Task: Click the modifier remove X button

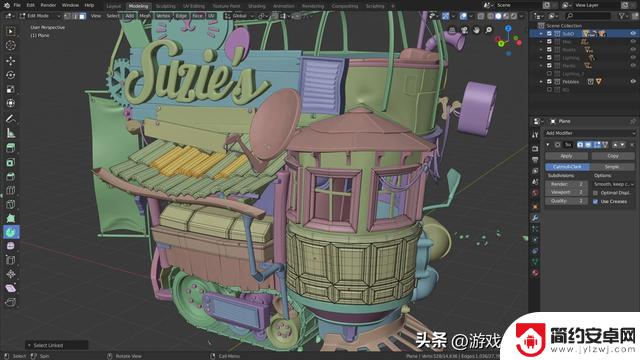Action: click(632, 145)
